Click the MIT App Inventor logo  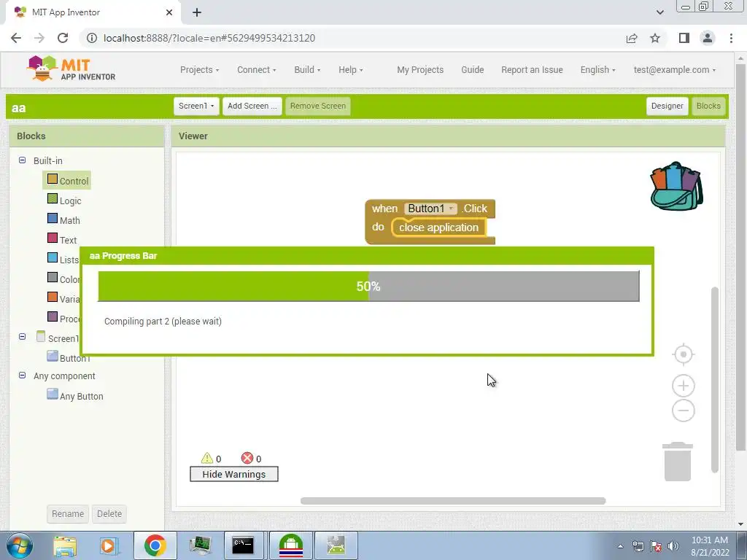coord(71,69)
